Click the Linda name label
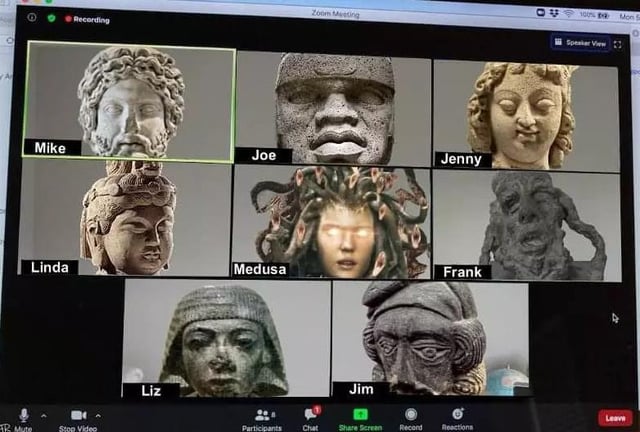Screen dimensions: 640x432 [49, 267]
